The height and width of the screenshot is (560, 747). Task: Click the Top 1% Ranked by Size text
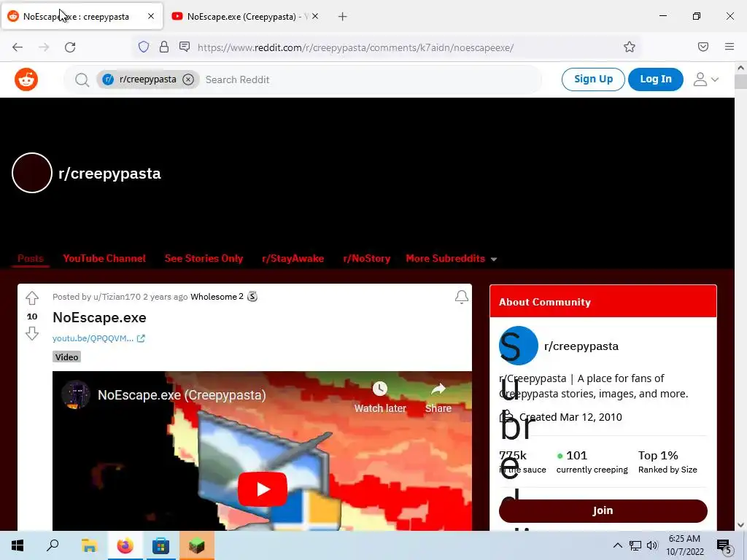pyautogui.click(x=667, y=462)
